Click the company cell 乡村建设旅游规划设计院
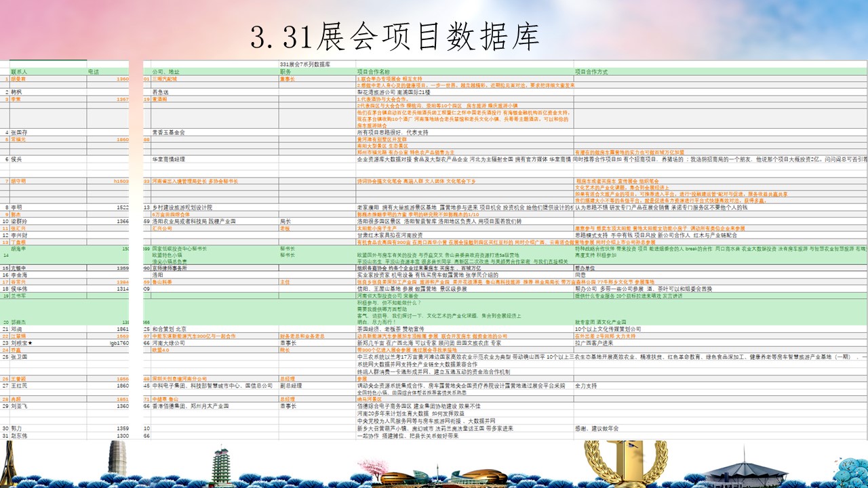Image resolution: width=868 pixels, height=488 pixels. point(182,207)
